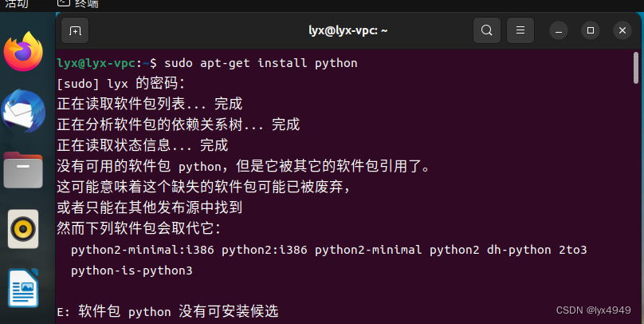Click the E: 软件包 python error line

coord(167,311)
